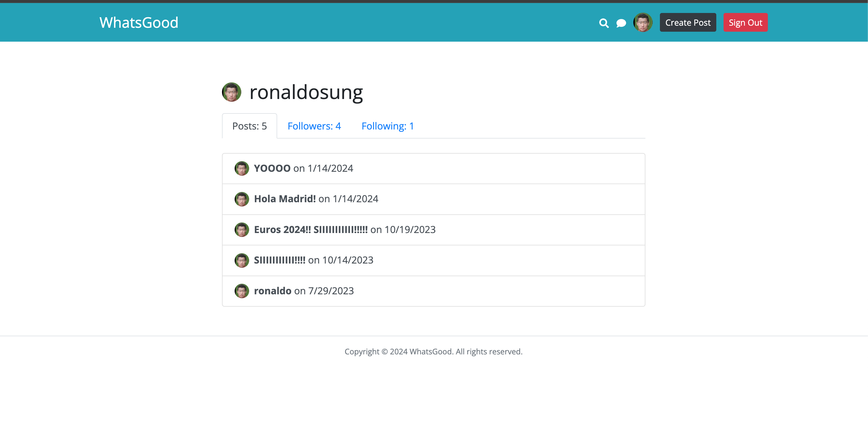Open the ronaldo post from 7/29/2023
Image resolution: width=868 pixels, height=425 pixels.
273,291
